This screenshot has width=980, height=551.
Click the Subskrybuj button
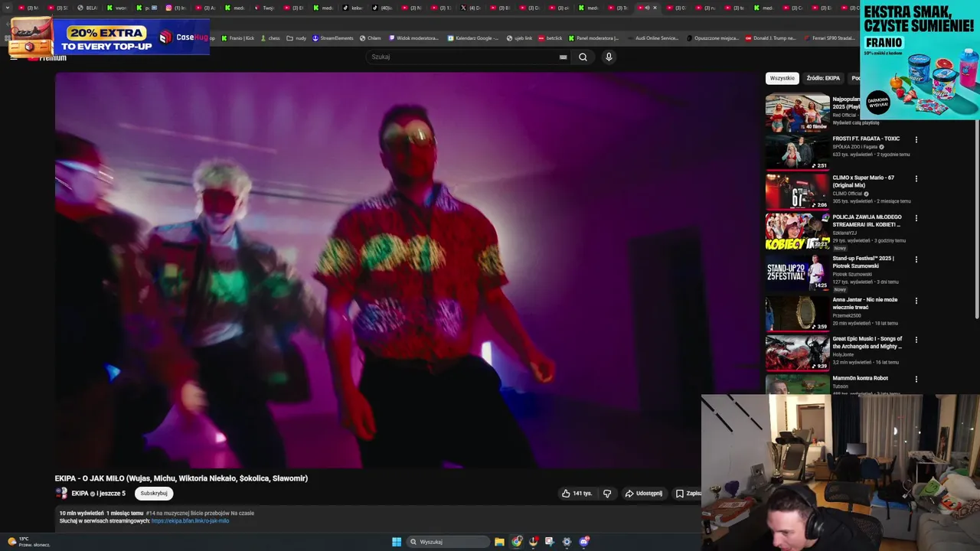pyautogui.click(x=154, y=494)
